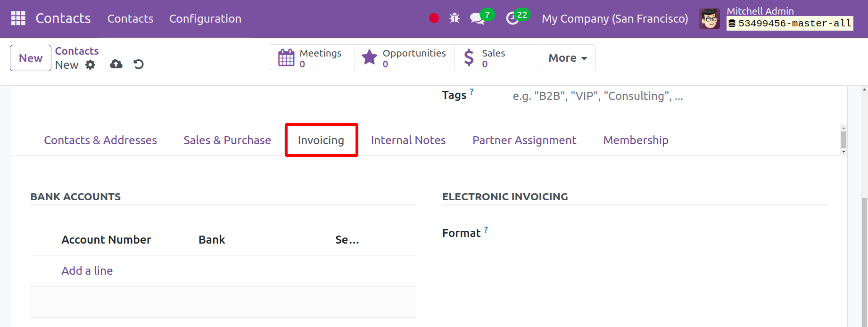Switch to the Sales & Purchase tab

tap(227, 140)
